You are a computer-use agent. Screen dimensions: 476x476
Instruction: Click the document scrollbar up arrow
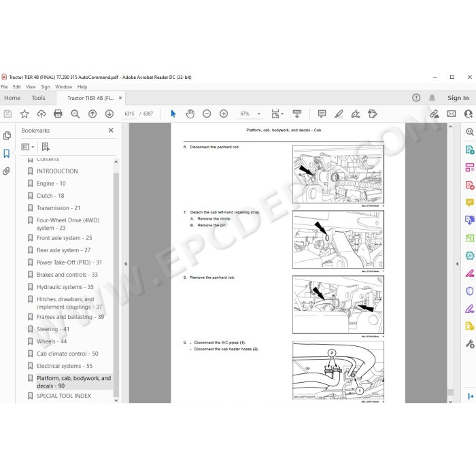450,126
